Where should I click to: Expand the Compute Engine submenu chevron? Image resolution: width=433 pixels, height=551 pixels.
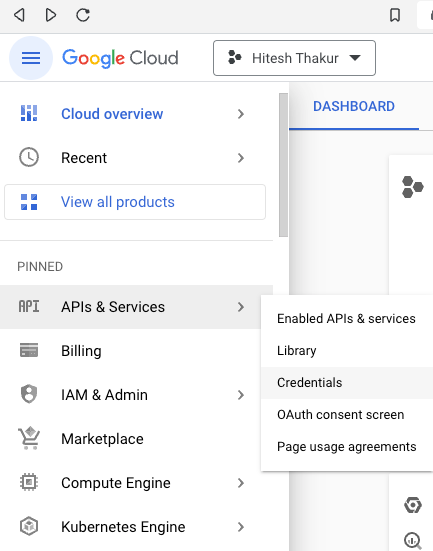pyautogui.click(x=241, y=483)
